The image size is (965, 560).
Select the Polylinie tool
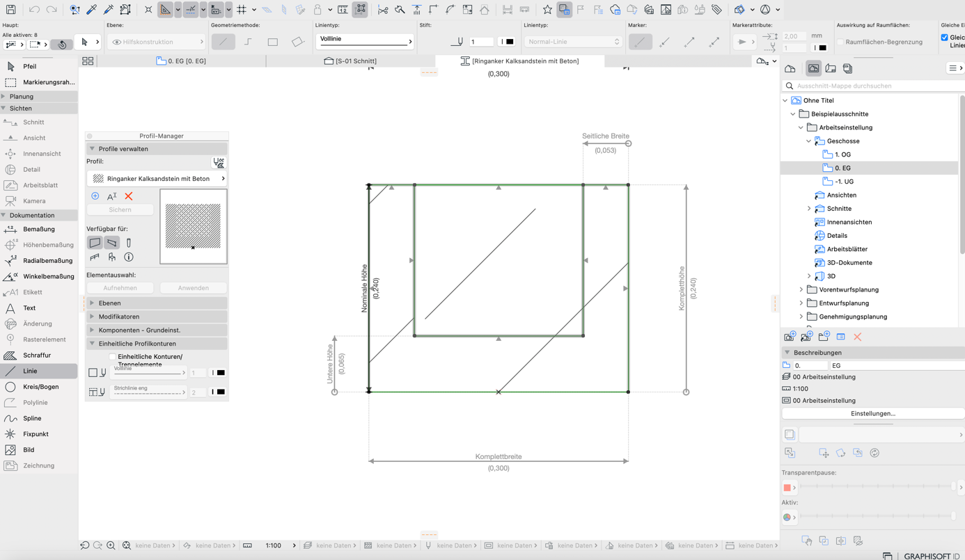(x=38, y=402)
